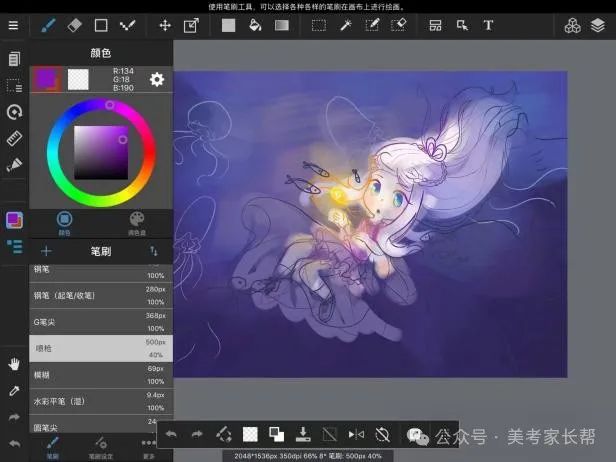The height and width of the screenshot is (462, 616).
Task: Open the hamburger main menu
Action: [x=13, y=26]
